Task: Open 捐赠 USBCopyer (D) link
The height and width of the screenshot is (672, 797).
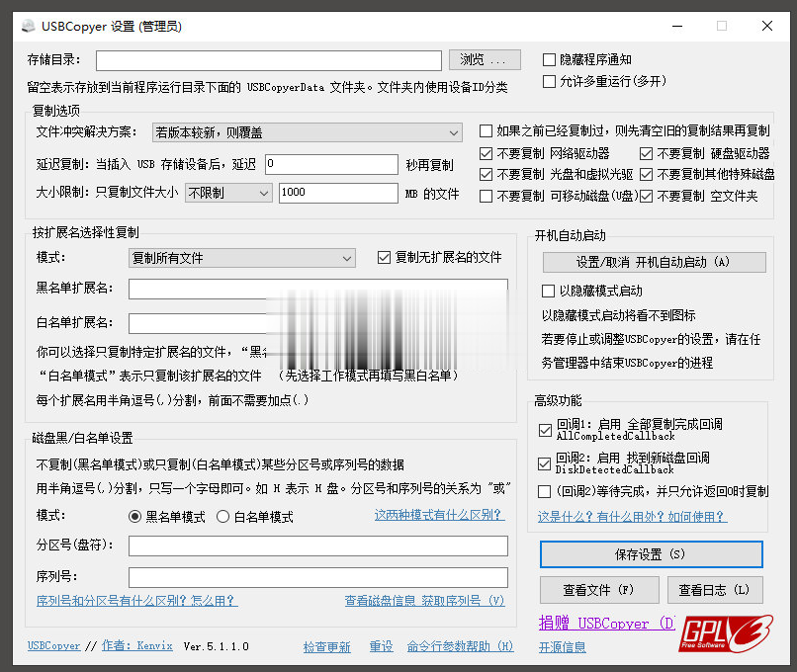Action: [x=606, y=624]
